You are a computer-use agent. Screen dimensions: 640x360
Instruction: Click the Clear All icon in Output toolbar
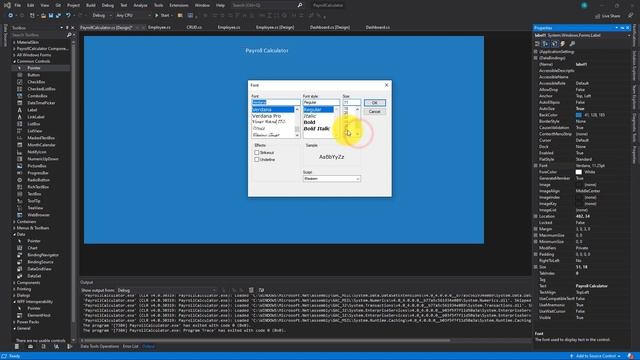tap(251, 290)
